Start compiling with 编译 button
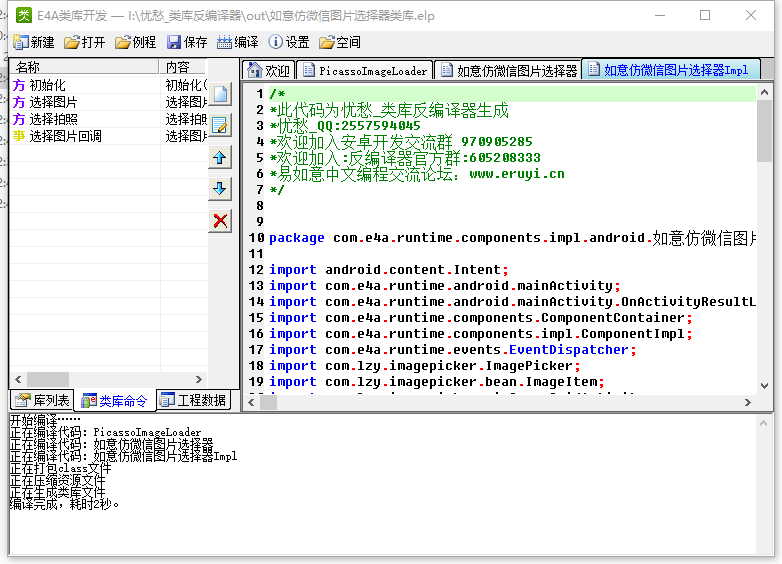Viewport: 782px width, 564px height. pos(238,42)
